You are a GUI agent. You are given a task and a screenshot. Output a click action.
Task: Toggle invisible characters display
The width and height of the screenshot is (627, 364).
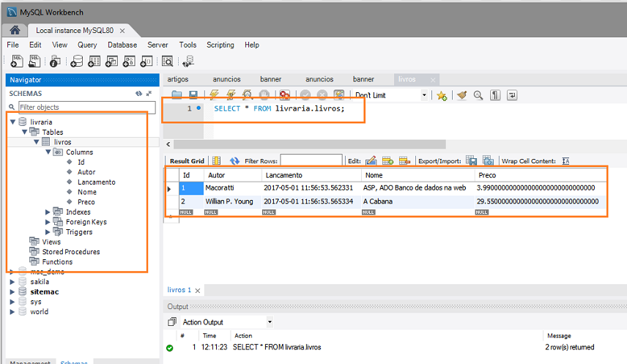click(x=495, y=95)
